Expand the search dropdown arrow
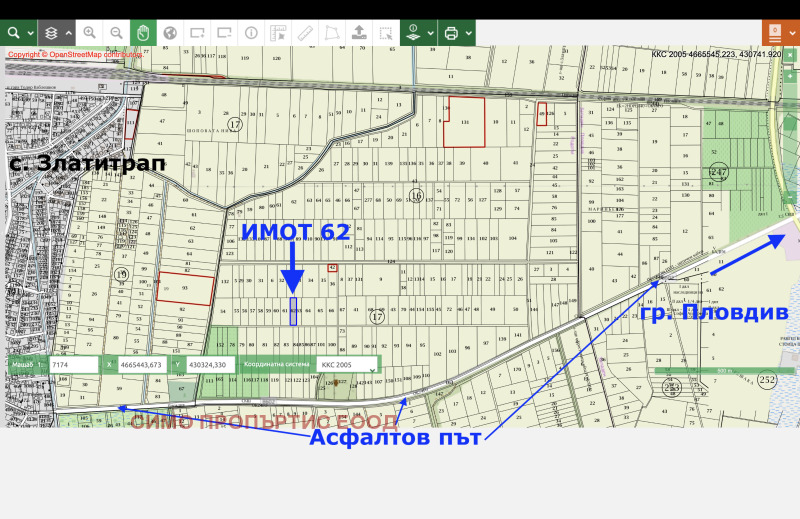This screenshot has height=519, width=800. coord(29,33)
